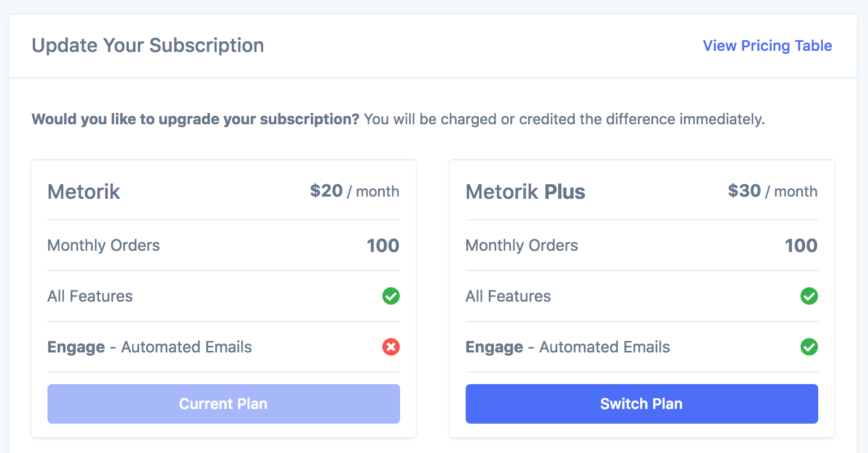Select the Metorik plan title
This screenshot has width=868, height=453.
pyautogui.click(x=84, y=192)
